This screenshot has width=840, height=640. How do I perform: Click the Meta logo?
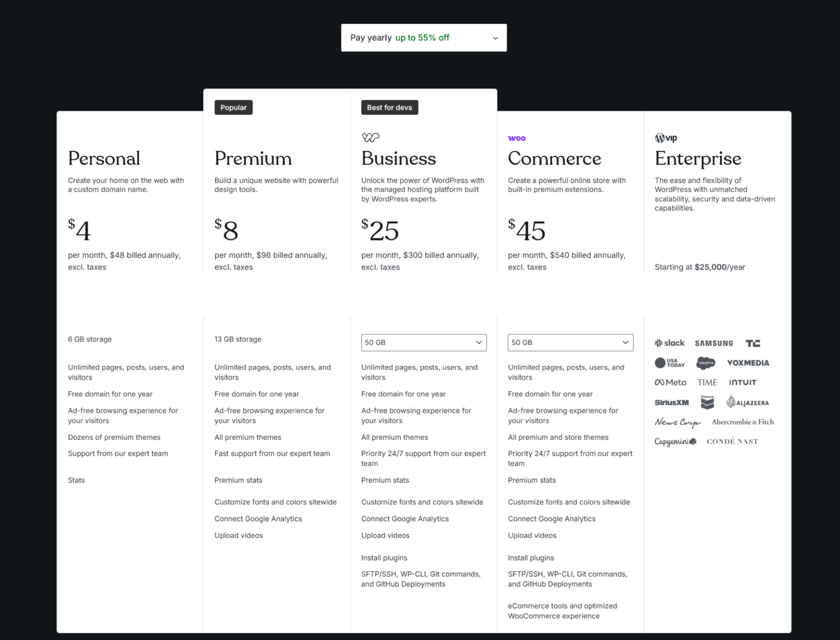pos(670,383)
